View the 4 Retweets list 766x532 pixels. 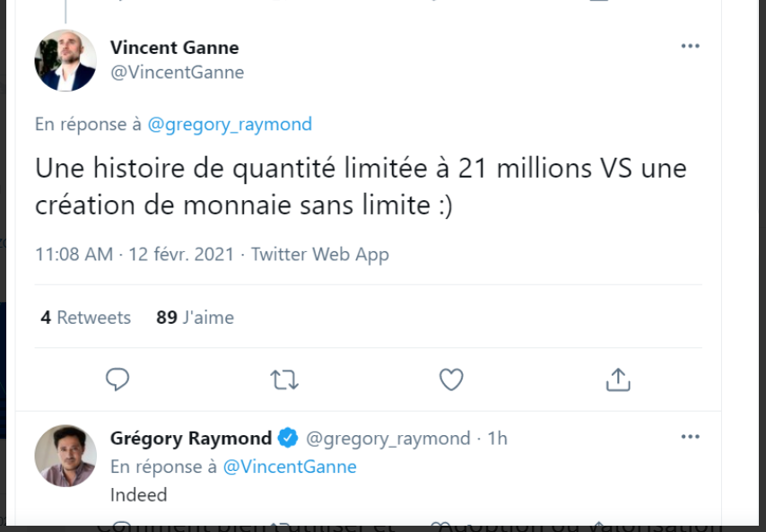(86, 318)
